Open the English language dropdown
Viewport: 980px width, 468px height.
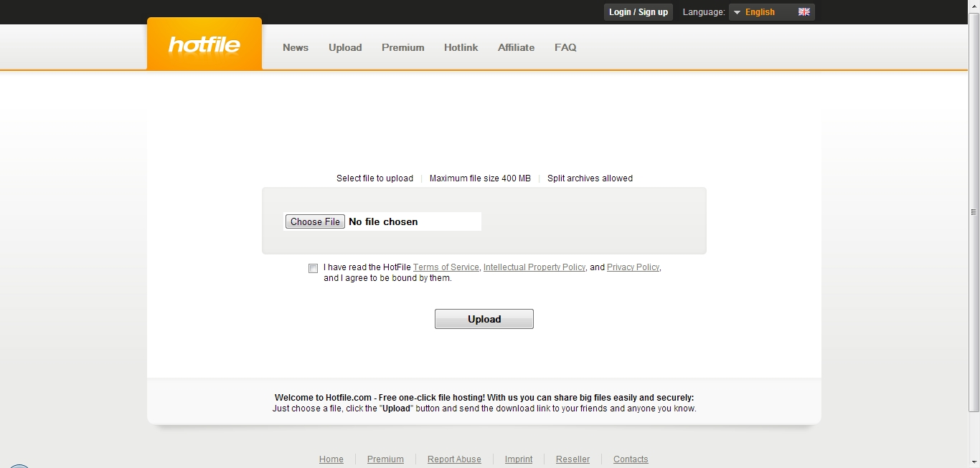click(772, 12)
